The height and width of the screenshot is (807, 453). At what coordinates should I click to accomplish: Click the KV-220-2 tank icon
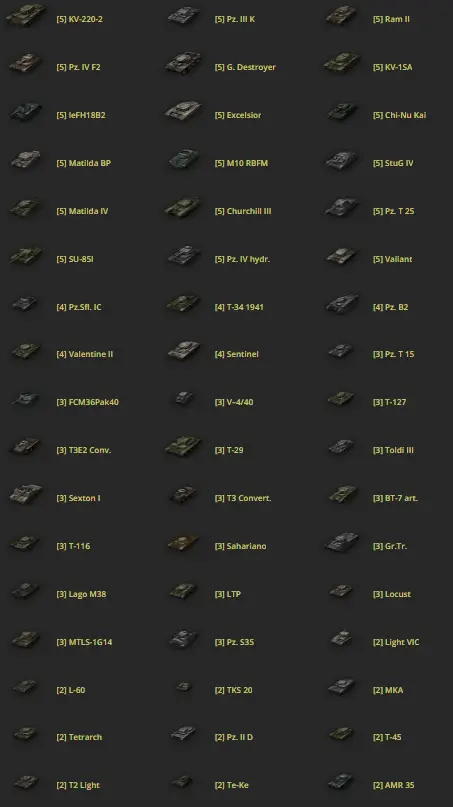25,16
